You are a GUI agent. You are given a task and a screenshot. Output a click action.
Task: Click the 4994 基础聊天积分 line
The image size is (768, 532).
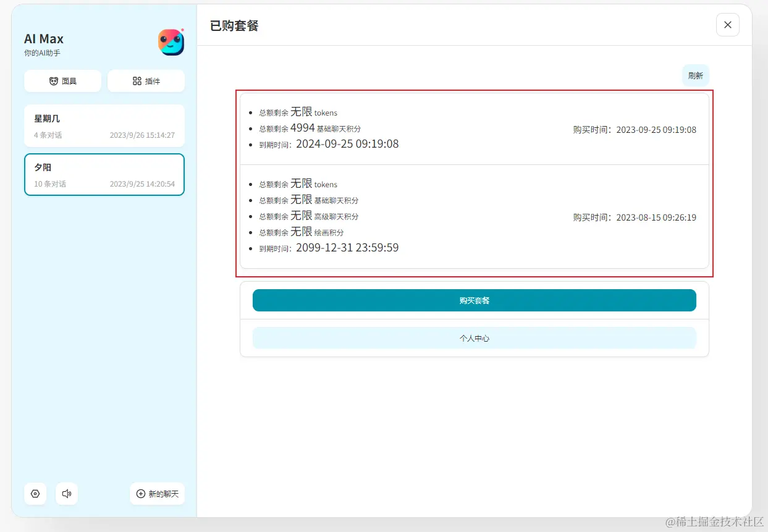(310, 128)
